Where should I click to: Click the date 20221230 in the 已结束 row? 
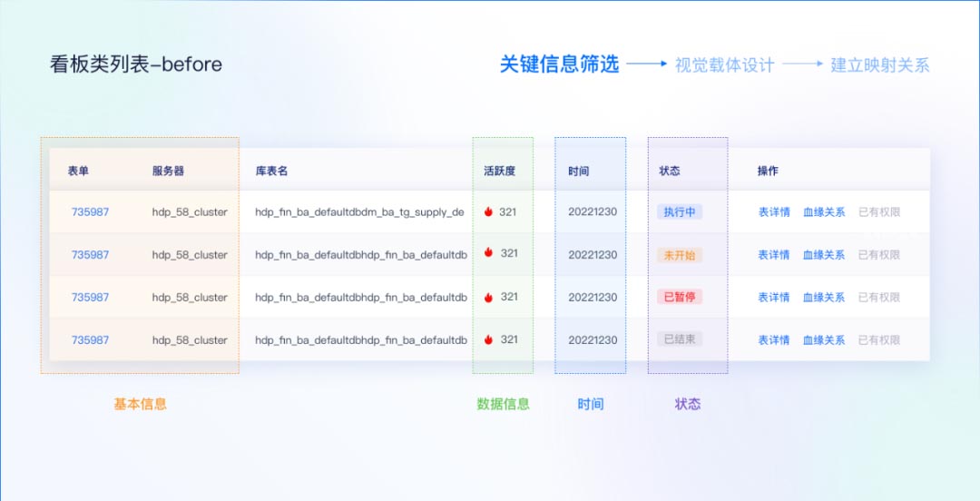click(593, 339)
